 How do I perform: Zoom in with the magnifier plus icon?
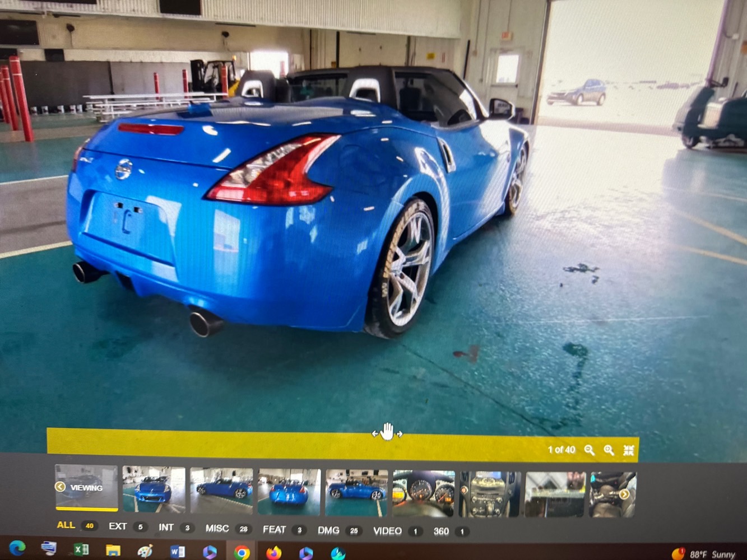tap(609, 450)
